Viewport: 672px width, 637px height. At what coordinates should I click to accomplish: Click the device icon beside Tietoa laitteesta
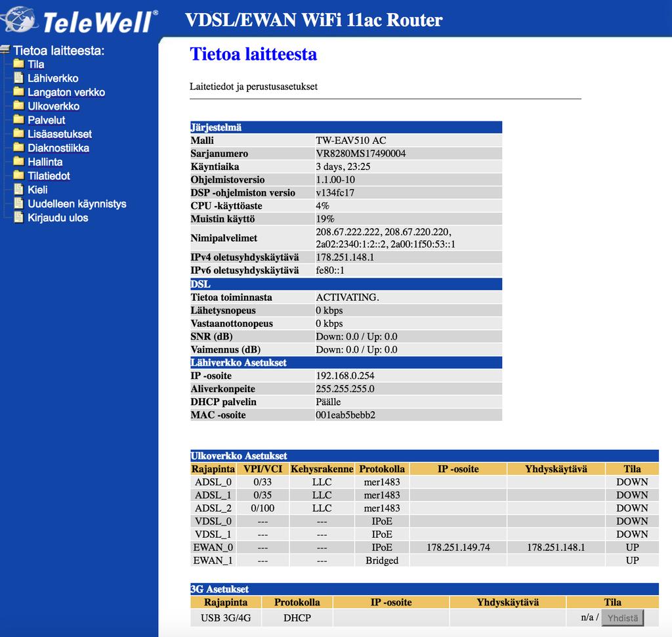click(x=5, y=50)
